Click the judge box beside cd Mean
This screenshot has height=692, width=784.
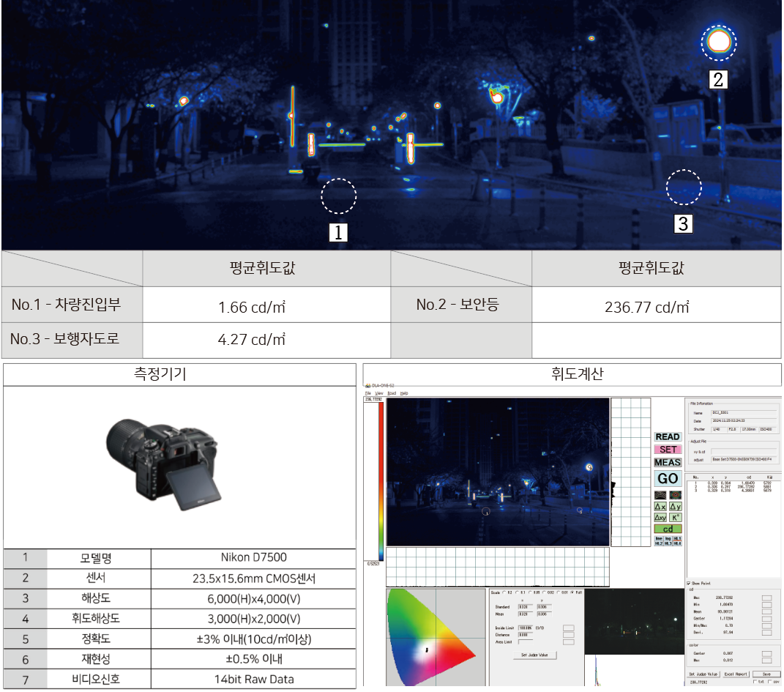766,611
